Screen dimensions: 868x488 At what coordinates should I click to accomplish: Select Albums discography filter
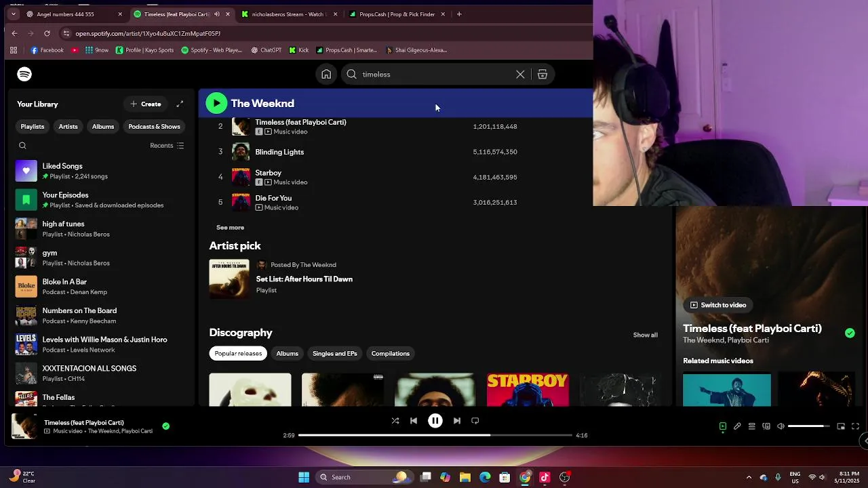(287, 354)
